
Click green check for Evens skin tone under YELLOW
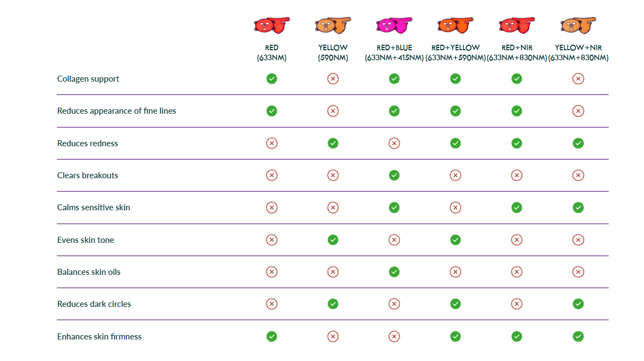[333, 240]
